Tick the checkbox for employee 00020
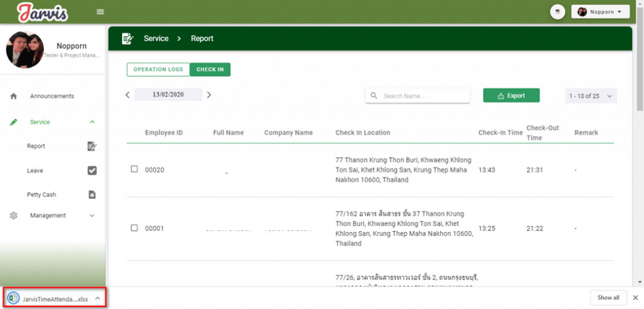Image resolution: width=644 pixels, height=309 pixels. [134, 169]
